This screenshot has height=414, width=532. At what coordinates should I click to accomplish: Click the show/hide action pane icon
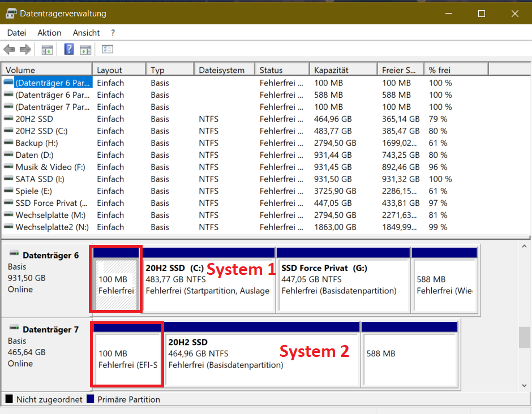(x=85, y=50)
